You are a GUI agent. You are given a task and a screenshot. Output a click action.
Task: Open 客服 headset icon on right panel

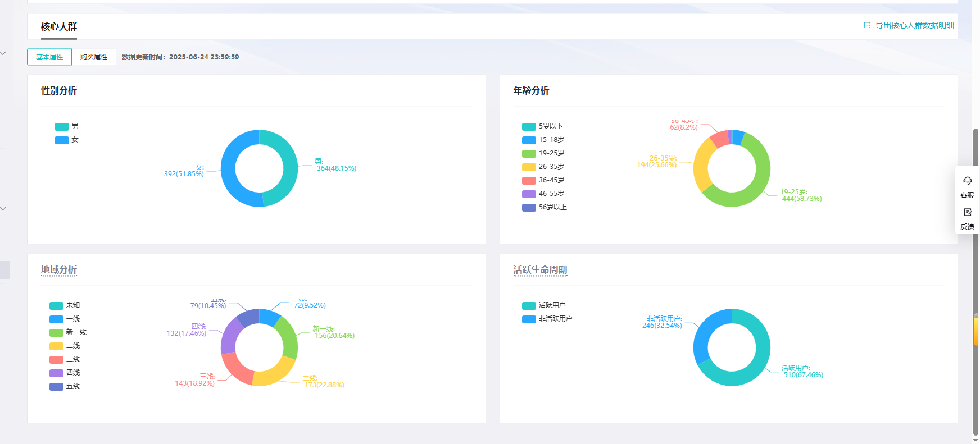[967, 181]
